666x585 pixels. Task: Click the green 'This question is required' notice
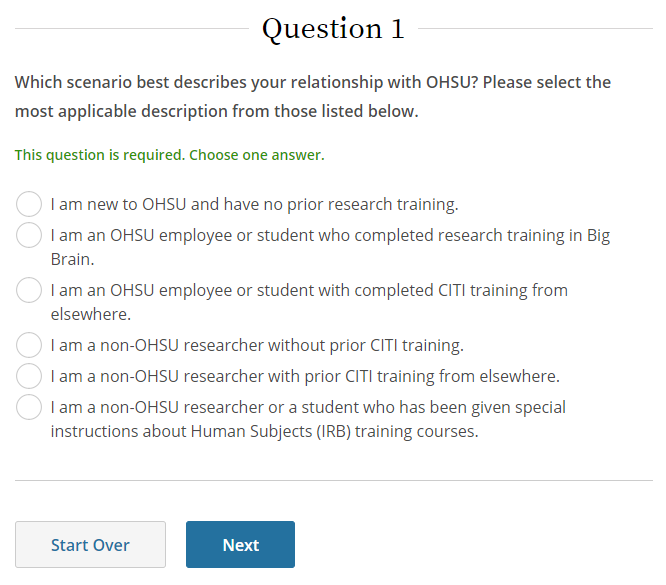99,155
